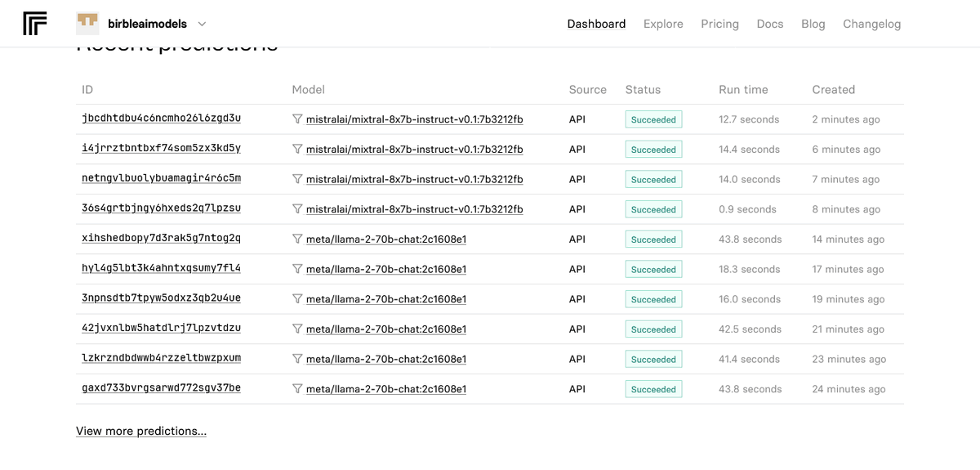Open mixtral model link in the 12.7 seconds row

(x=415, y=119)
